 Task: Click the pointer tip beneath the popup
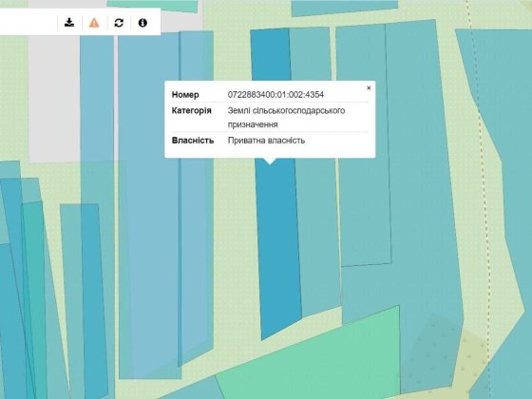pyautogui.click(x=270, y=161)
